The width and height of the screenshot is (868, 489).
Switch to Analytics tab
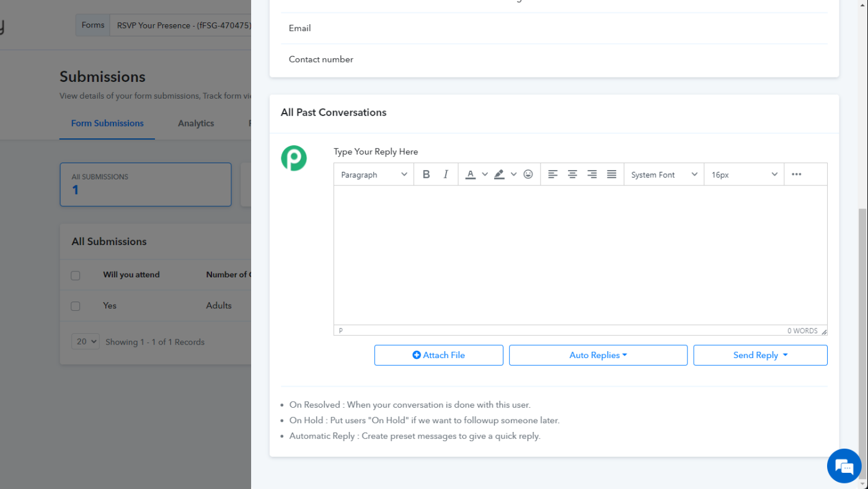click(196, 123)
